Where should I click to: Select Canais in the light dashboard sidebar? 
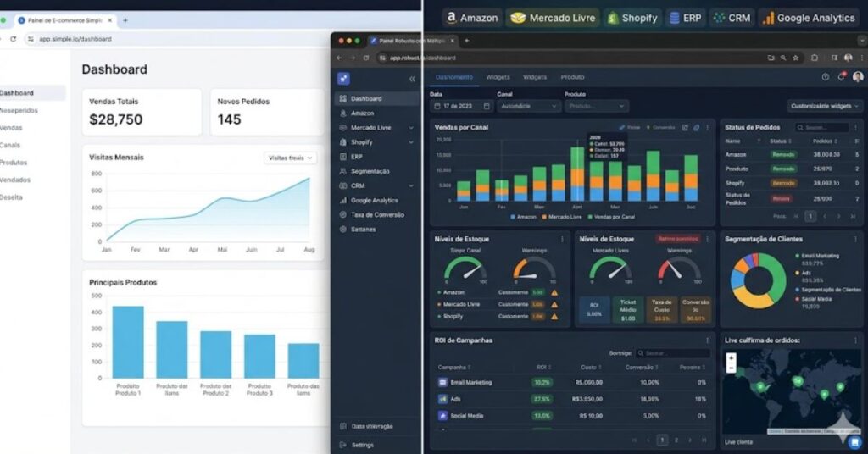tap(10, 145)
